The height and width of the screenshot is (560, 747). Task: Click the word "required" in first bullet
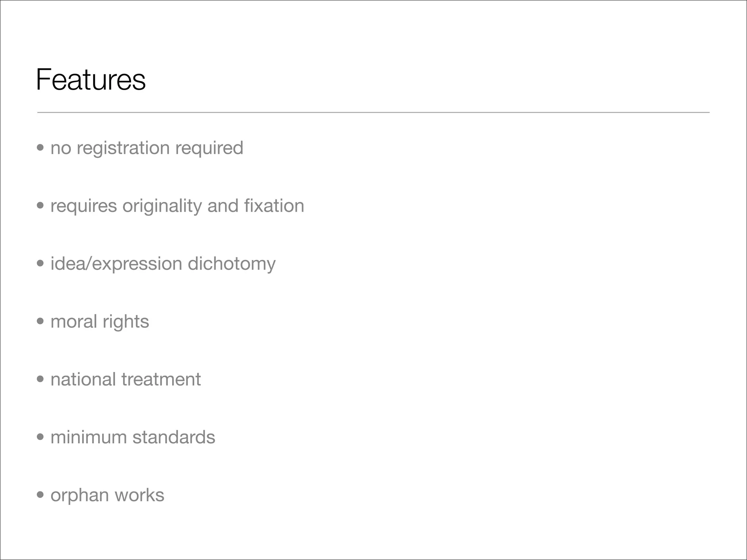point(209,148)
